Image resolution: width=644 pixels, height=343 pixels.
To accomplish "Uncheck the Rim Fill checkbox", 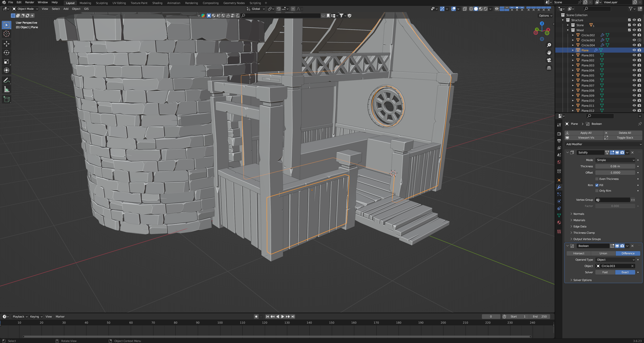I will (597, 185).
